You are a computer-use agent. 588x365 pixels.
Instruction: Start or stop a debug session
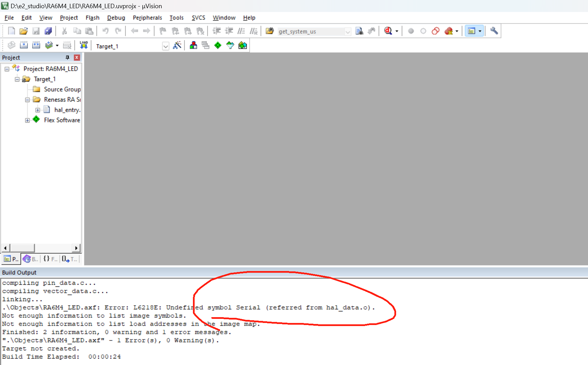388,31
